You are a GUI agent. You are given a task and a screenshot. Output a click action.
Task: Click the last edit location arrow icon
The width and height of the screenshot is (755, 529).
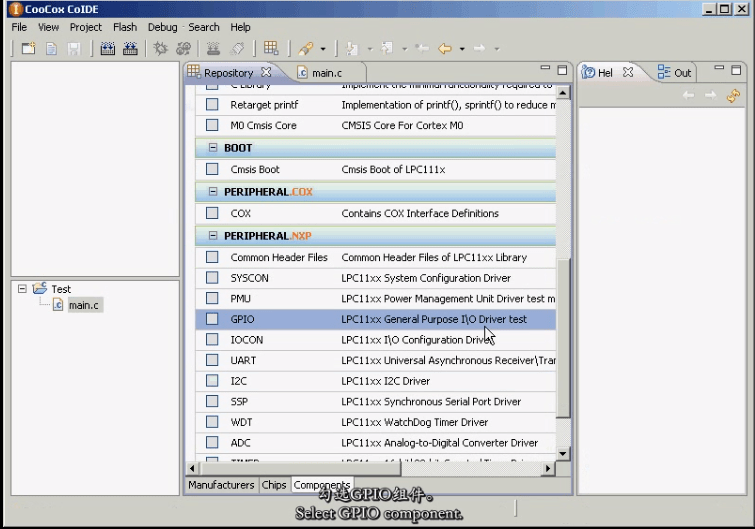coord(422,48)
